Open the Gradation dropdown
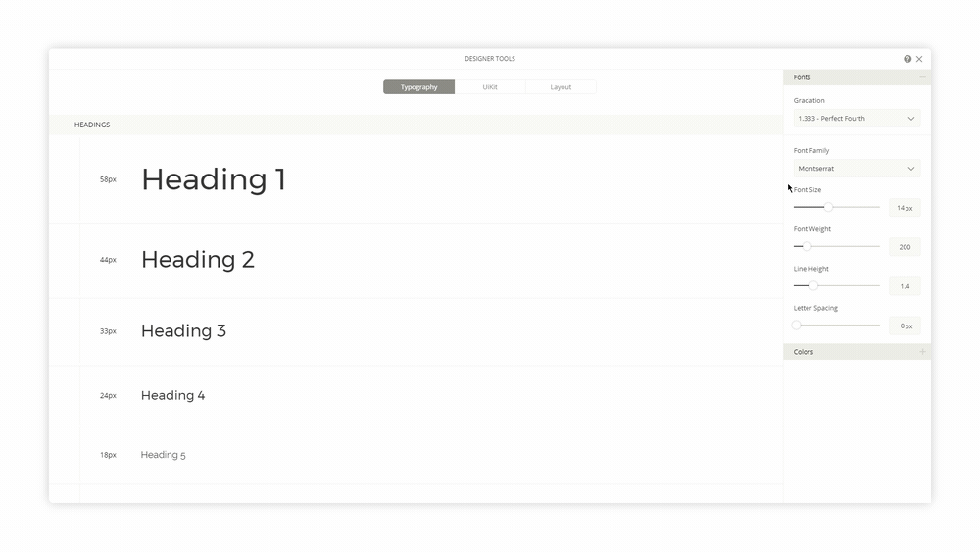This screenshot has width=980, height=552. (857, 119)
